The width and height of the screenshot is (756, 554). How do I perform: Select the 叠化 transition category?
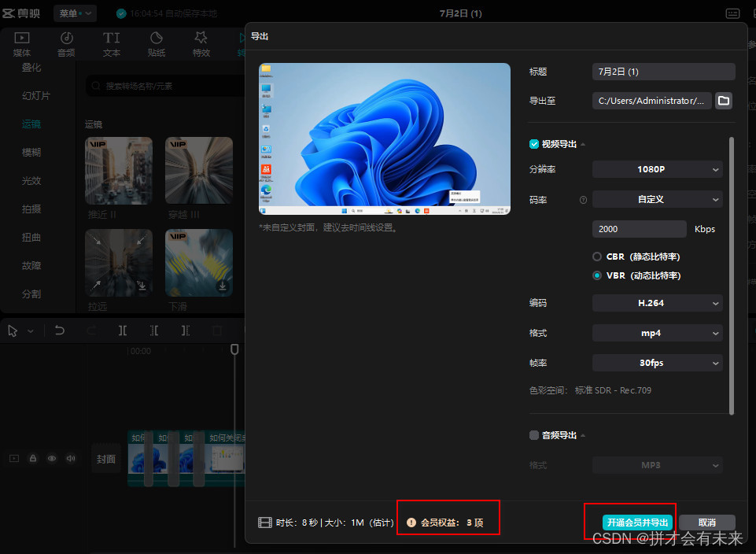click(x=31, y=68)
